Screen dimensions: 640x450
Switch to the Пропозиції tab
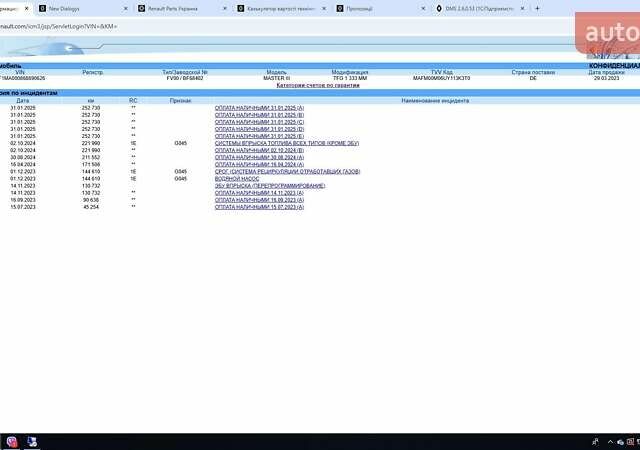pyautogui.click(x=381, y=8)
